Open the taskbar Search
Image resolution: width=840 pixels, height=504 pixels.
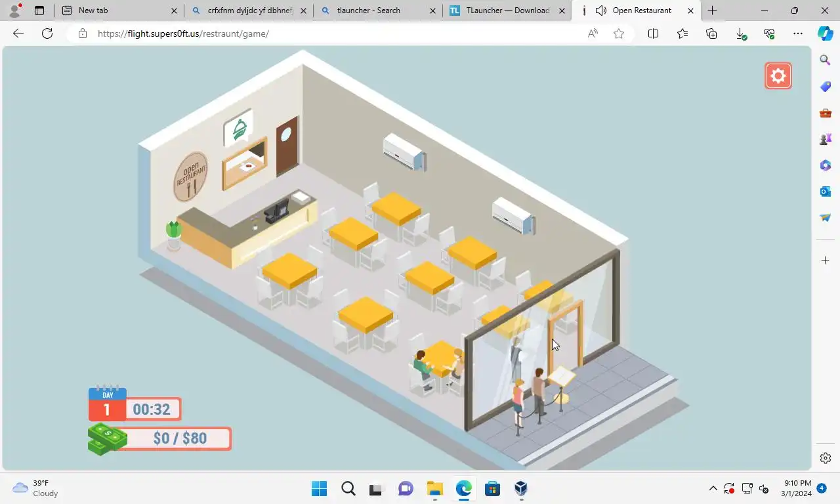348,488
